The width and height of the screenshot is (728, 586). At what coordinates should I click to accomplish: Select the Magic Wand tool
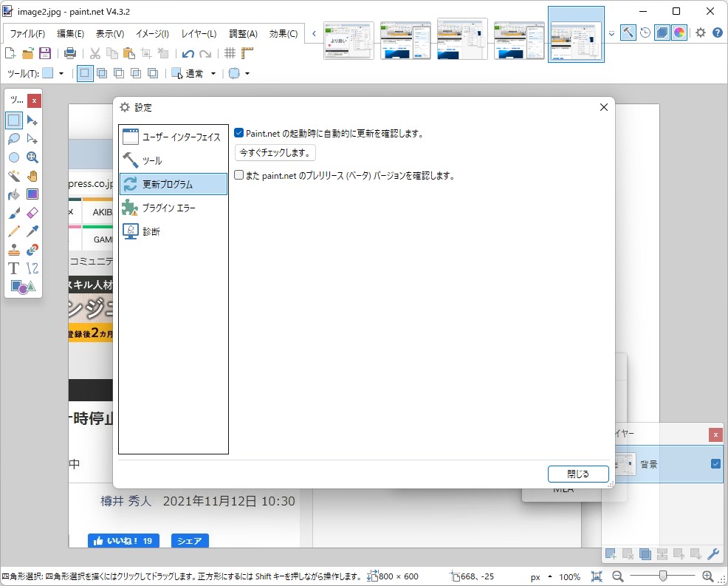click(x=13, y=176)
